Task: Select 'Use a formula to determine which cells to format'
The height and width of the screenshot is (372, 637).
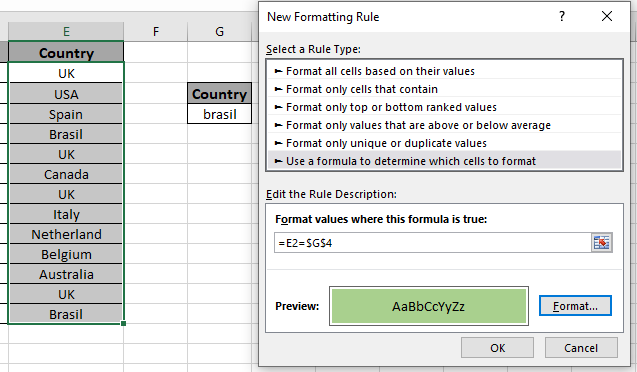Action: pos(444,161)
